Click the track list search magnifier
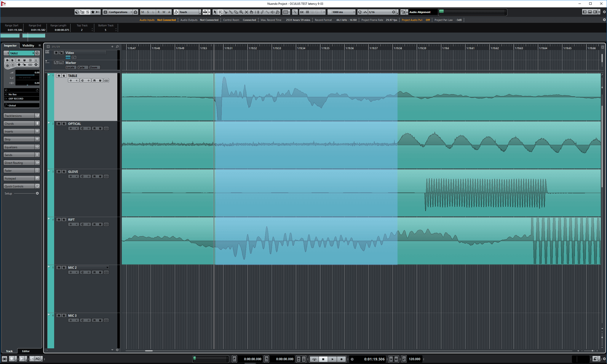607x364 pixels. (x=117, y=47)
